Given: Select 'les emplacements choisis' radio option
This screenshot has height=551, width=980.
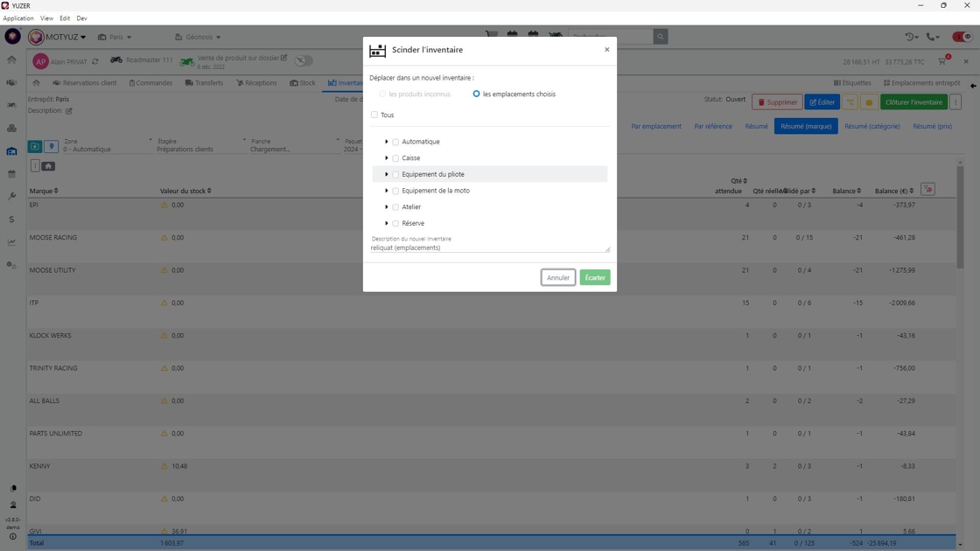Looking at the screenshot, I should [476, 94].
